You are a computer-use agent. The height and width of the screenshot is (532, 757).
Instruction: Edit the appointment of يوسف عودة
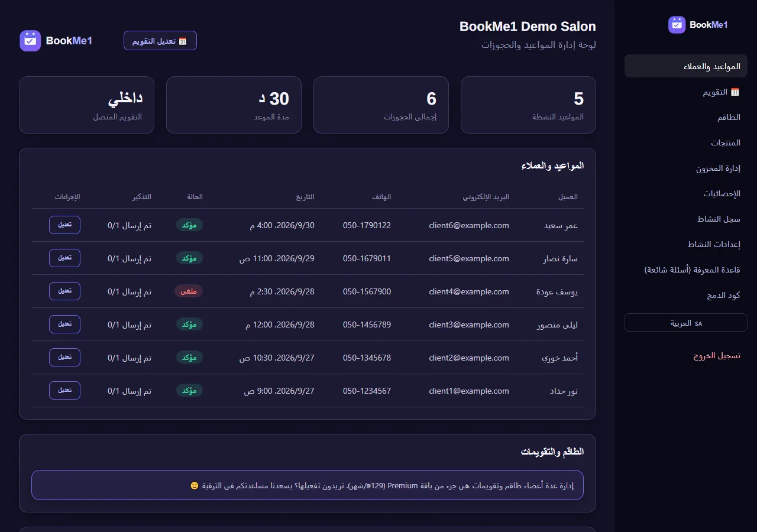point(64,291)
